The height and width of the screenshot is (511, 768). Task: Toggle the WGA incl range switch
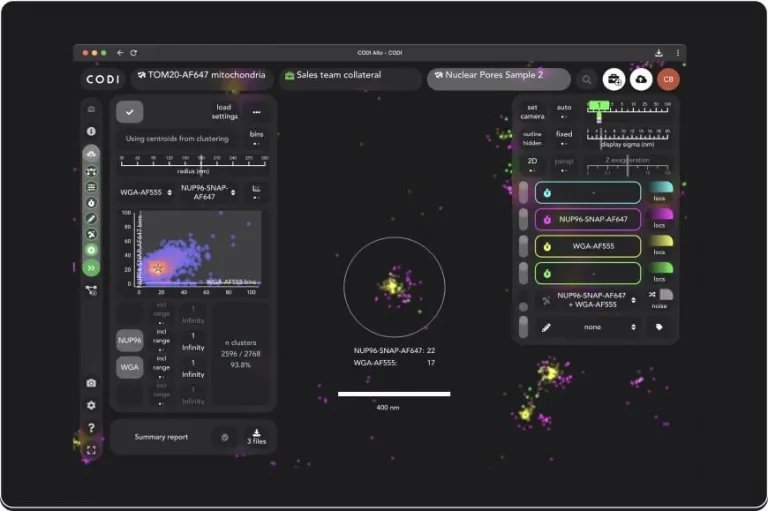[161, 367]
